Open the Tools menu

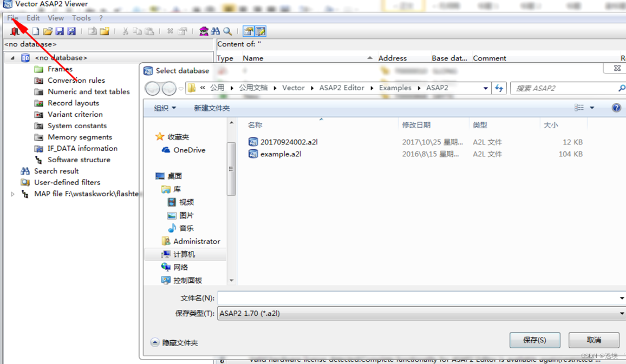click(x=81, y=18)
